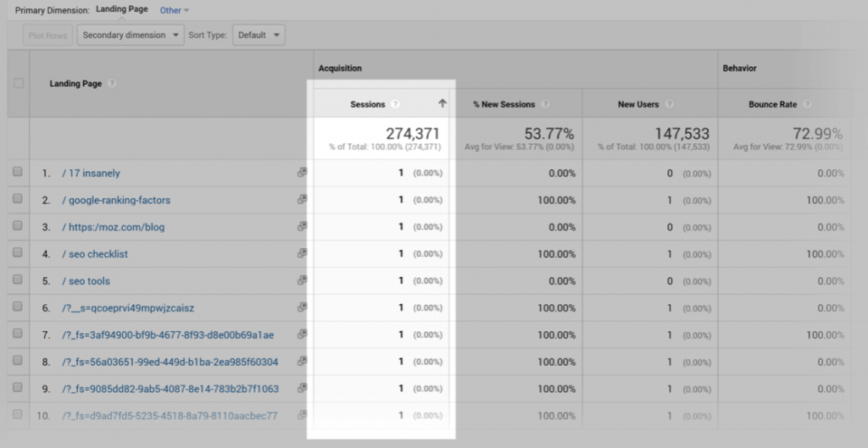Screen dimensions: 868x448
Task: Open the Secondary dimension dropdown
Action: tap(131, 36)
